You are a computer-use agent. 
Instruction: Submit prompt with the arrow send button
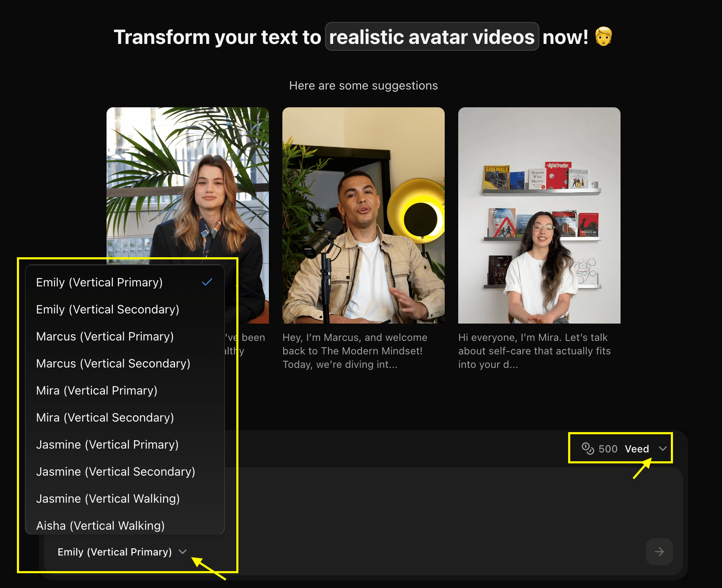pyautogui.click(x=659, y=552)
